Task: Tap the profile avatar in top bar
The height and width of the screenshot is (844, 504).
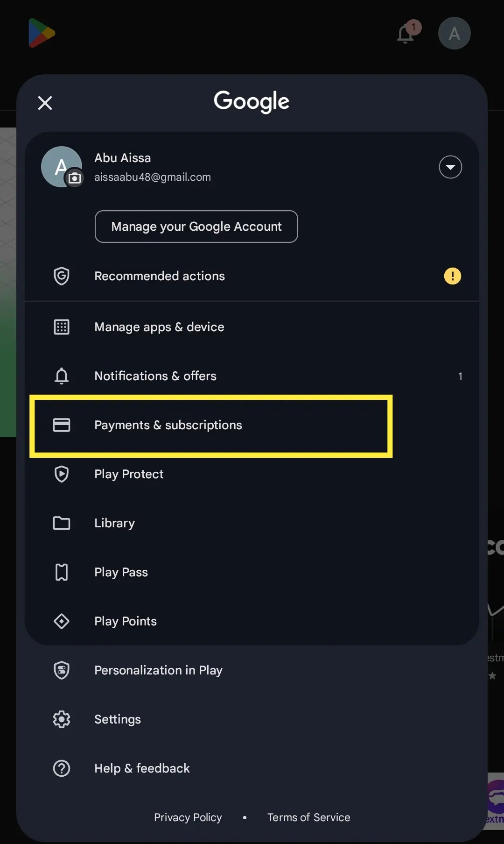Action: 454,33
